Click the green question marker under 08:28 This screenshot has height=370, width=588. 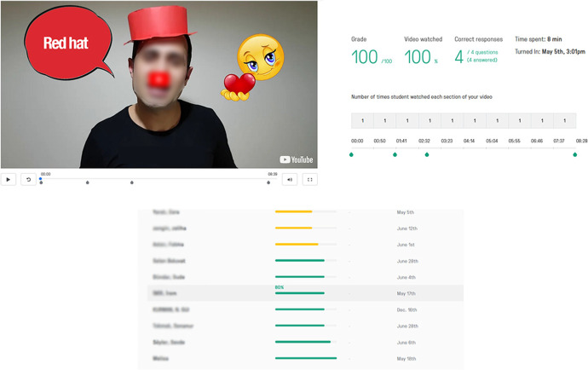[575, 155]
